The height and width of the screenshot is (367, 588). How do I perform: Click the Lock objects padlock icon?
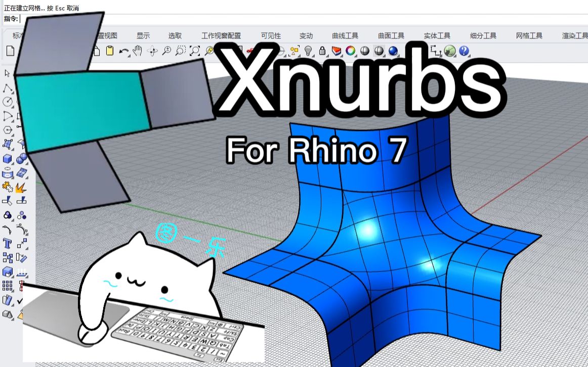(322, 51)
